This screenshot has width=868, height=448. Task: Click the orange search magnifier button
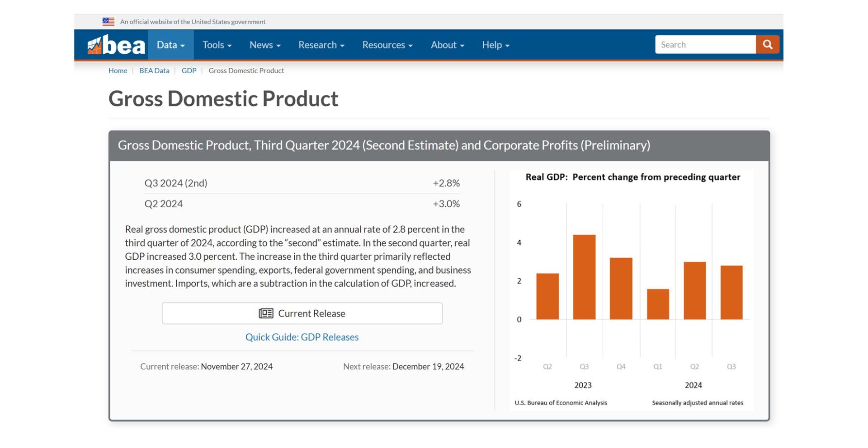(x=767, y=45)
